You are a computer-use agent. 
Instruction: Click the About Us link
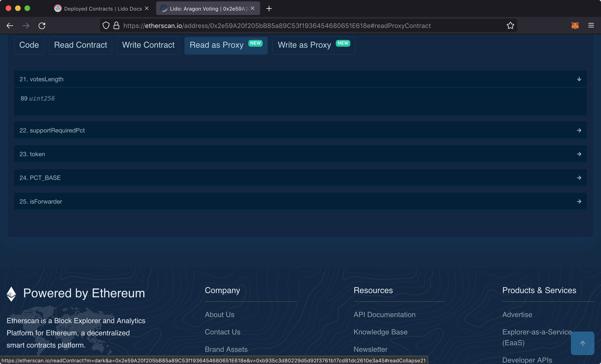[x=219, y=314]
